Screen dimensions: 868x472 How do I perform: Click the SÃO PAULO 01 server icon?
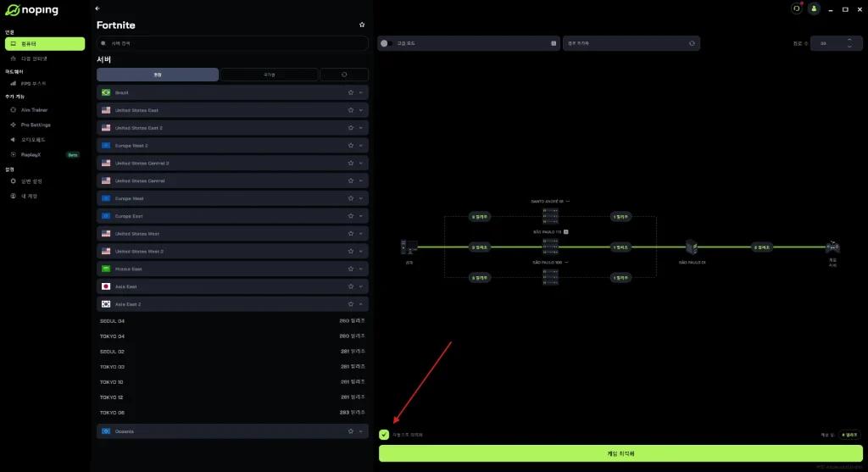coord(692,247)
